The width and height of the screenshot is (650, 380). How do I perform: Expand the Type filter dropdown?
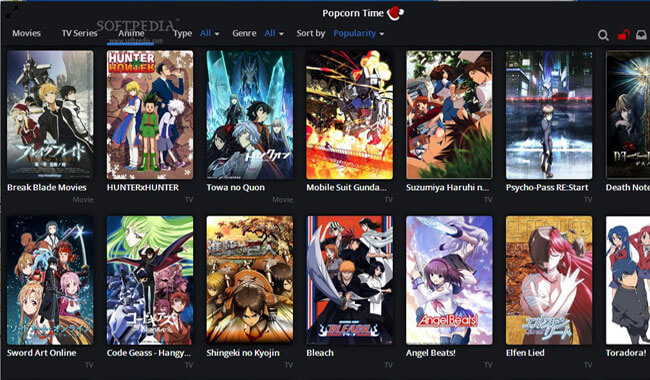[x=210, y=33]
